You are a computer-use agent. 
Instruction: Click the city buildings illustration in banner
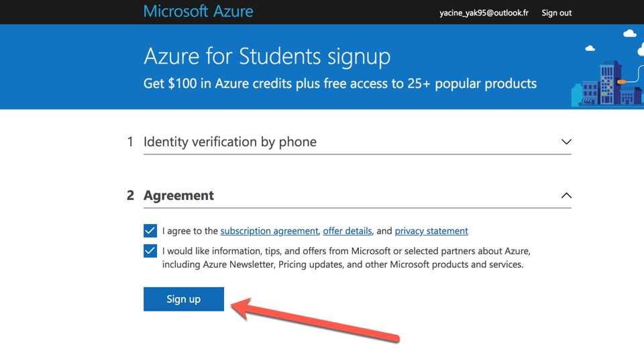tap(607, 84)
